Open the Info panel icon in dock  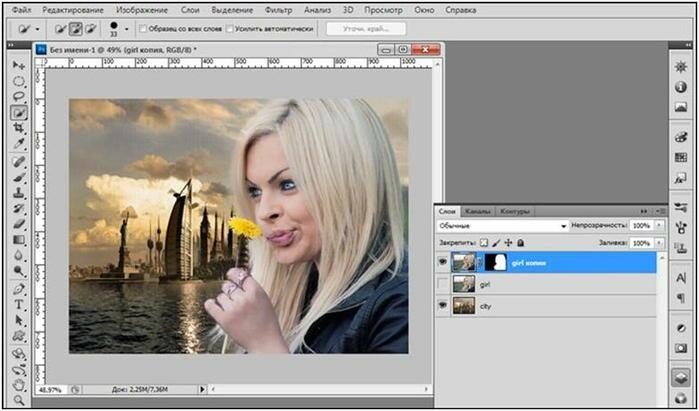pos(681,87)
